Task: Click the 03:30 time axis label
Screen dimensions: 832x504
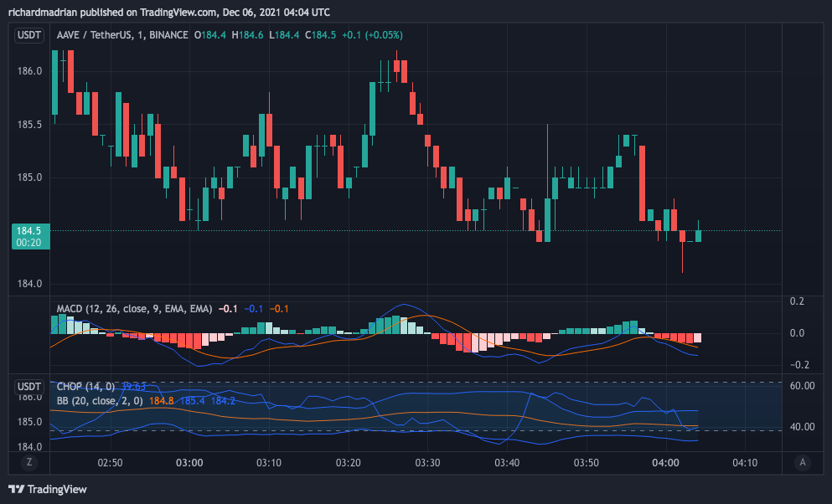Action: click(x=427, y=463)
